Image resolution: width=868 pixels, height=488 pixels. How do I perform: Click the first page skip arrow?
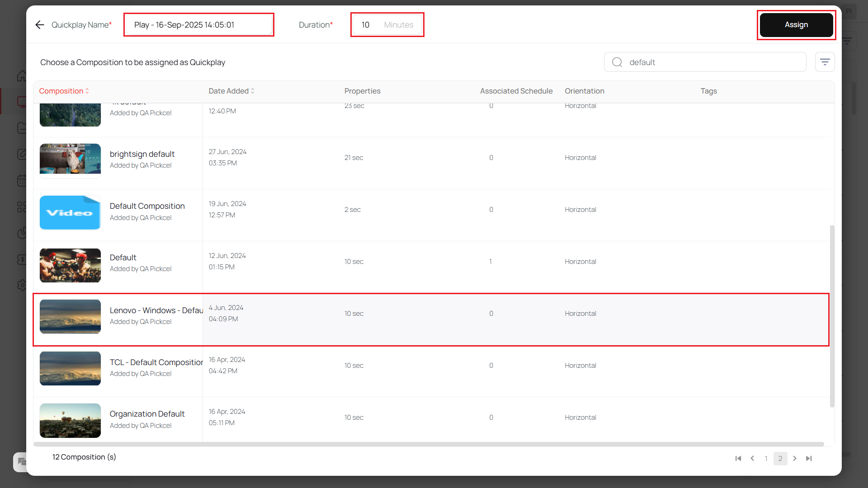point(738,458)
